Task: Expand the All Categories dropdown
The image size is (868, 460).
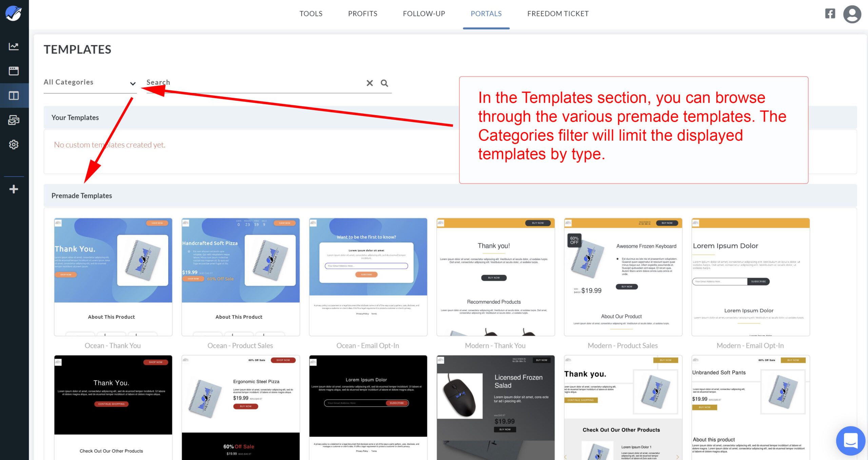Action: [90, 83]
